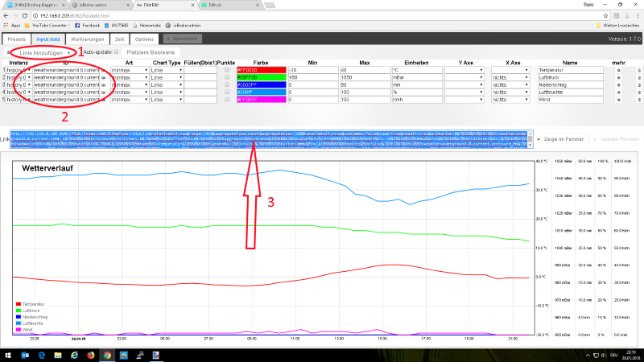Switch to the Options tab

145,38
